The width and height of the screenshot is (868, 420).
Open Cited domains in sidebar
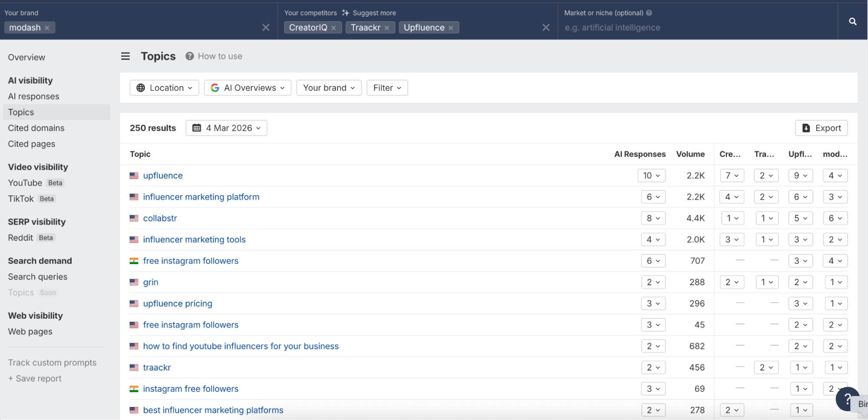coord(36,128)
